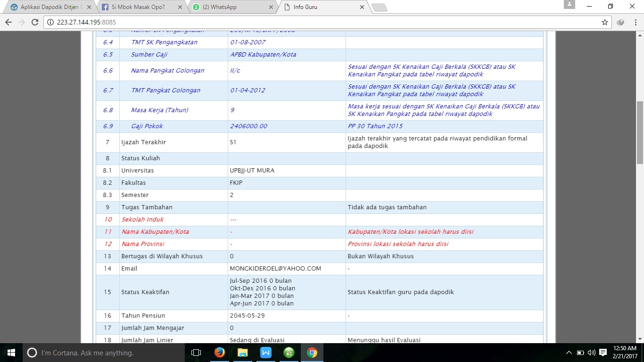
Task: Open File Explorer from the taskbar
Action: (242, 353)
